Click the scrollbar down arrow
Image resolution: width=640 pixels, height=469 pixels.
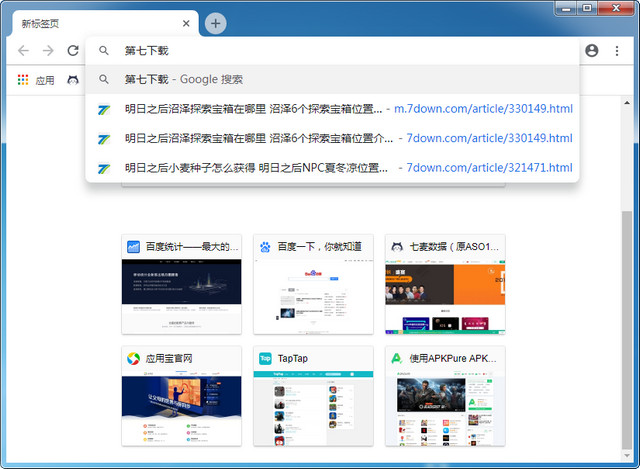click(x=627, y=456)
